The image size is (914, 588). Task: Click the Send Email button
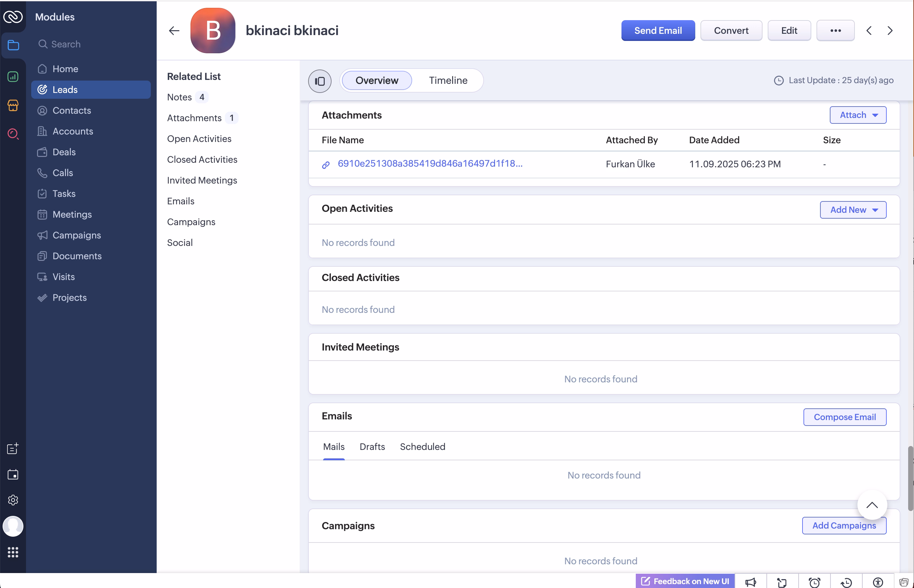tap(658, 31)
